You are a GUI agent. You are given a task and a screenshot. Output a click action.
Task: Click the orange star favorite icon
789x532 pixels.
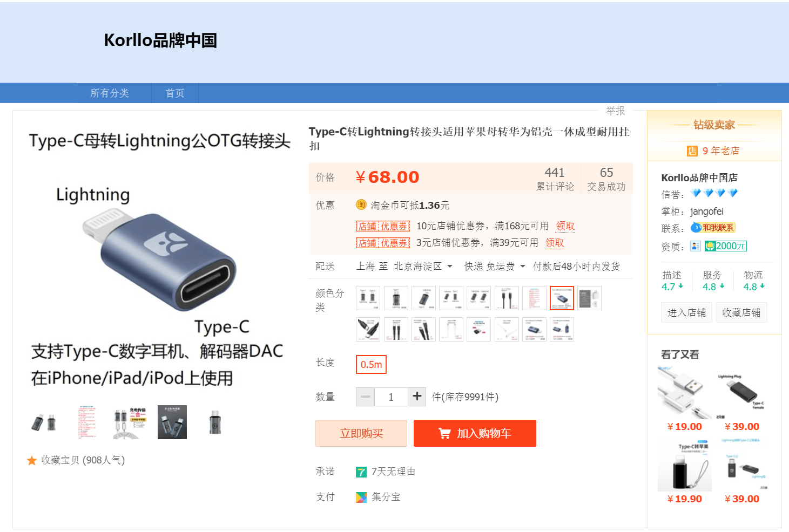pyautogui.click(x=32, y=460)
